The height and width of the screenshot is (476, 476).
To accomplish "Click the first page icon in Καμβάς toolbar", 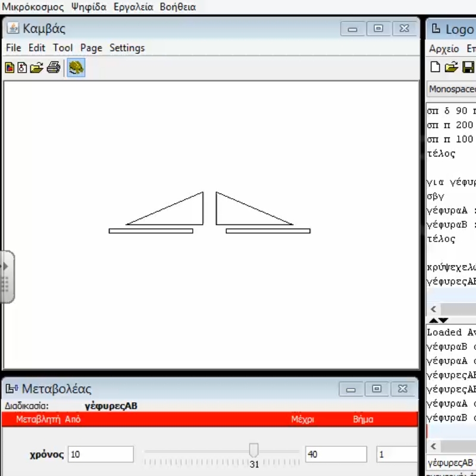I will click(10, 67).
